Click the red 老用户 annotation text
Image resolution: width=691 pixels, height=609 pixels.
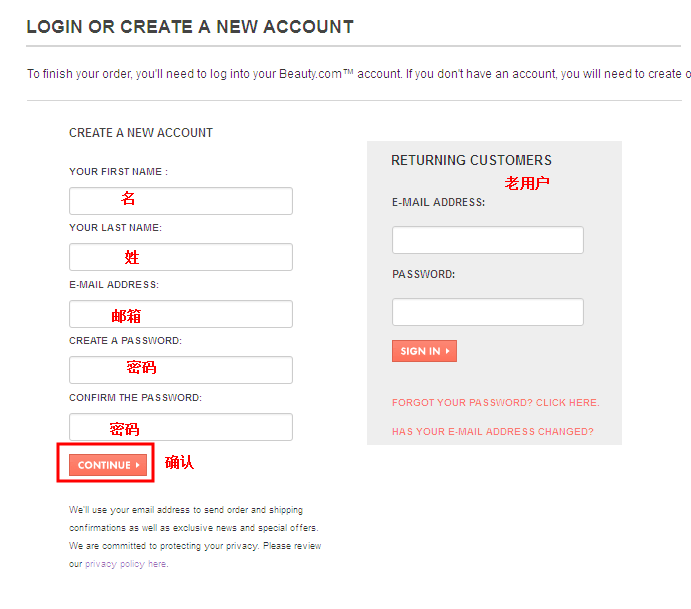point(527,183)
